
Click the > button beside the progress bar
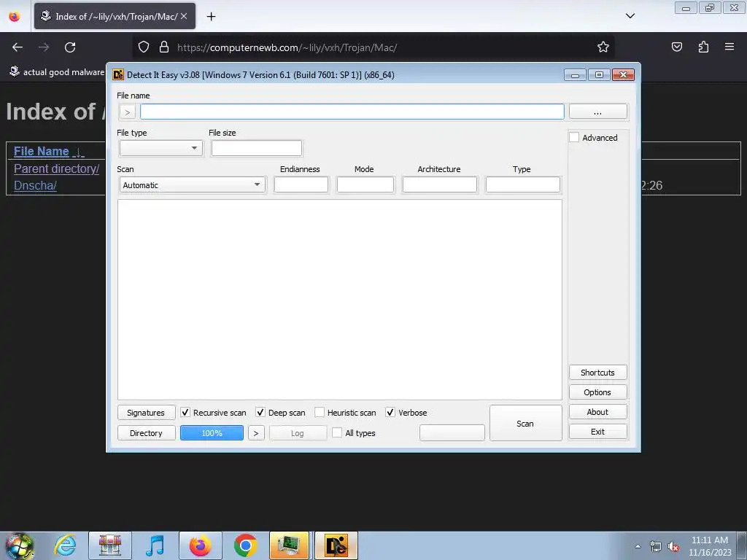[x=256, y=433]
